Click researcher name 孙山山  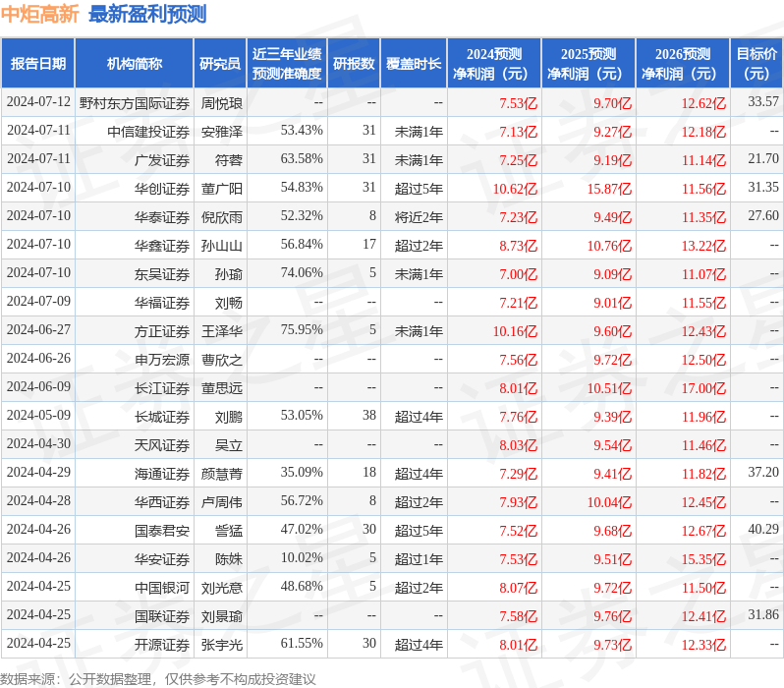coord(222,246)
